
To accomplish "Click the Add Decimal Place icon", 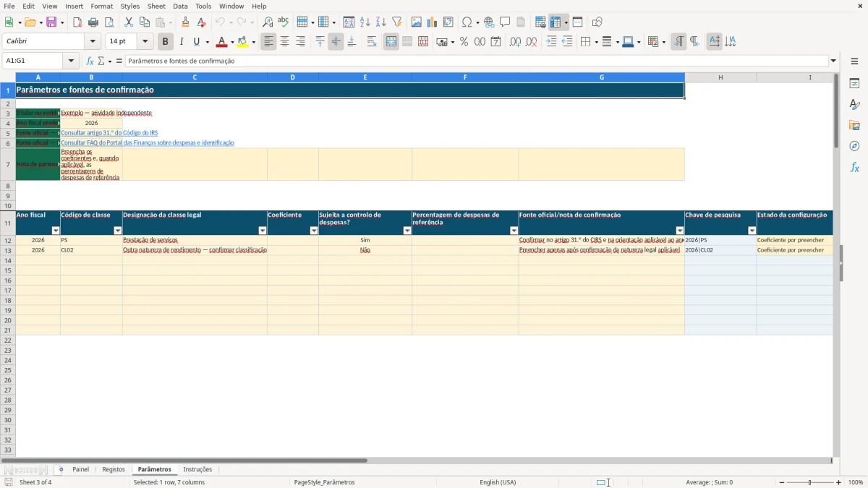I will point(516,42).
